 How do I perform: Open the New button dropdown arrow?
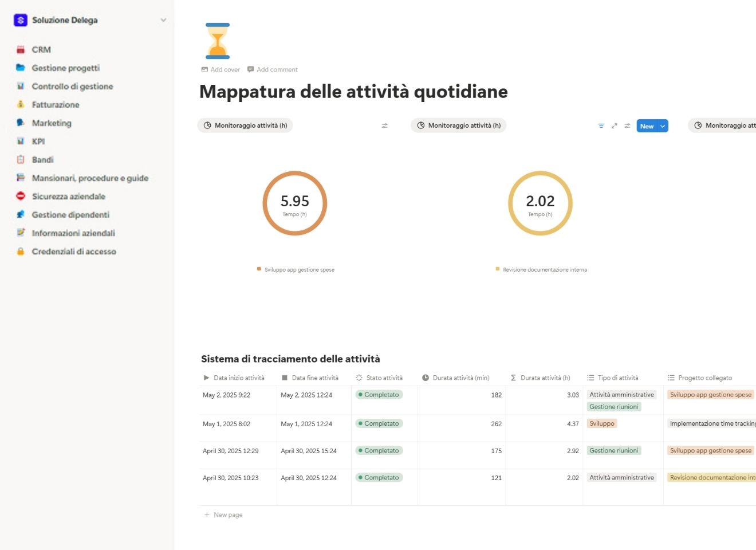(663, 125)
